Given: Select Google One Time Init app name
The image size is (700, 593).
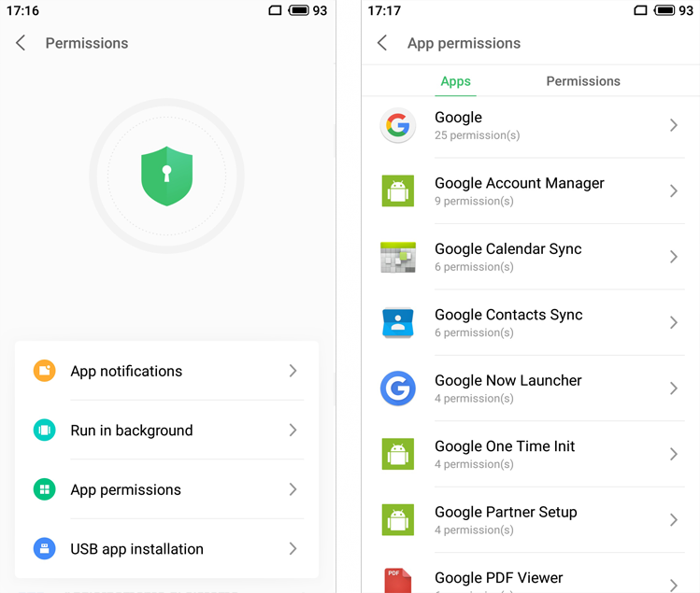Looking at the screenshot, I should (x=505, y=446).
